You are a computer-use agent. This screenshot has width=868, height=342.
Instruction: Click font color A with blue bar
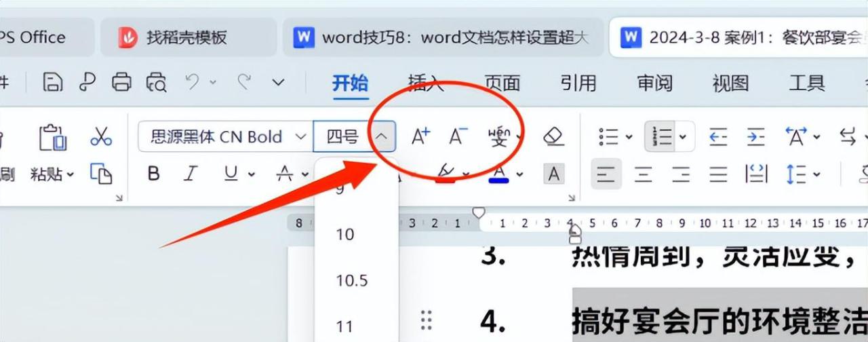(x=499, y=174)
